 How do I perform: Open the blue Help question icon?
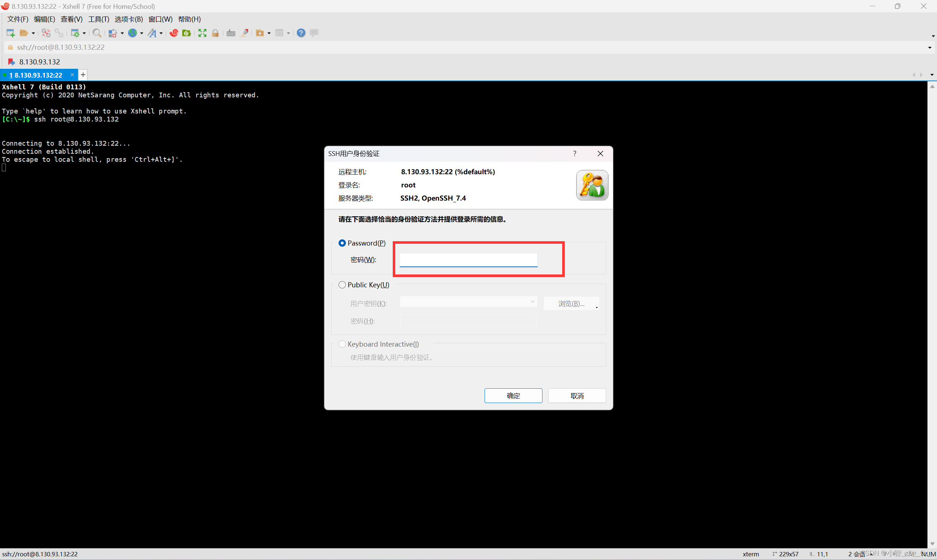(x=301, y=33)
